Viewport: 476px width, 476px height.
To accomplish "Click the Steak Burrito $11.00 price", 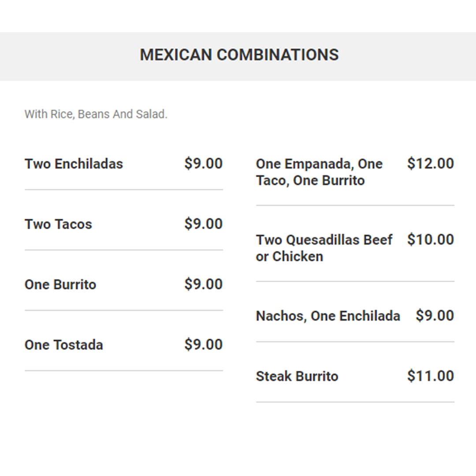I will click(x=431, y=376).
